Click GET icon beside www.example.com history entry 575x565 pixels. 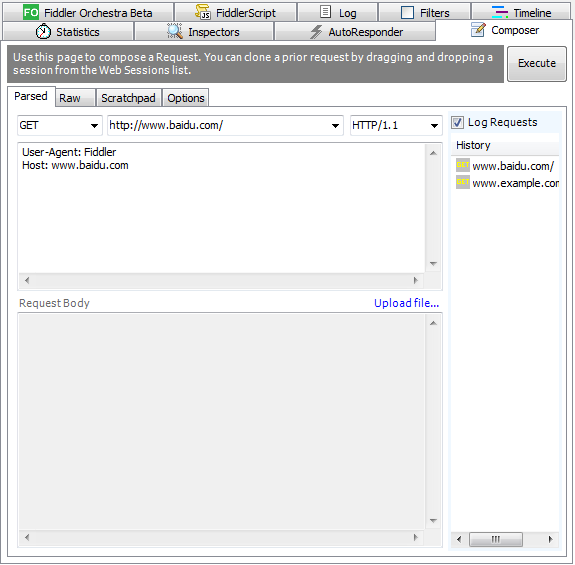463,182
